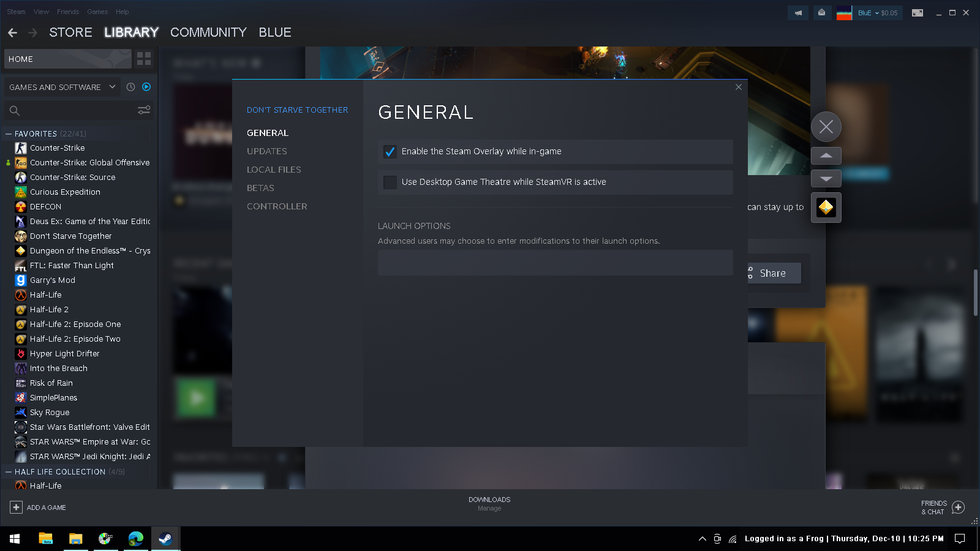Open the Help menu
Screen dimensions: 980x551
coord(123,12)
